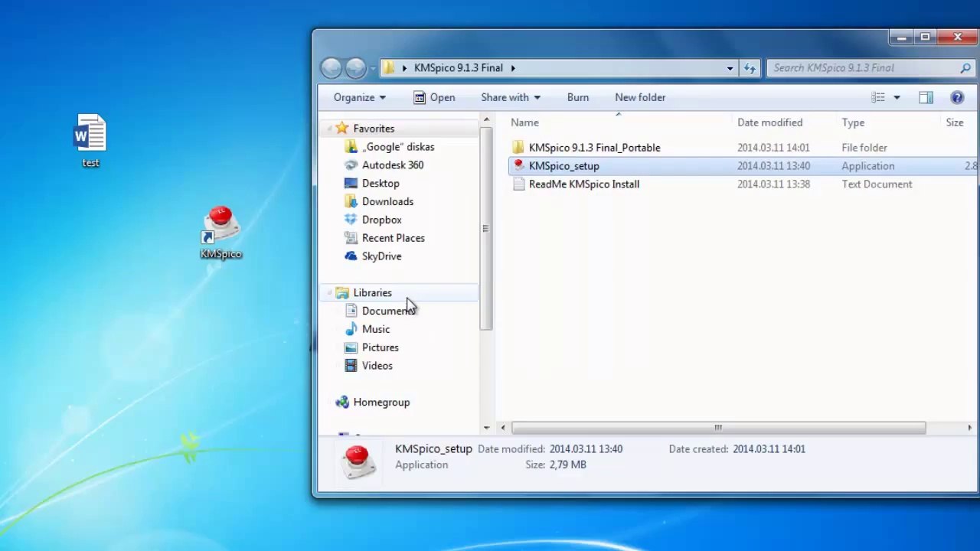The width and height of the screenshot is (980, 551).
Task: Click the KMSpico_setup file name
Action: 563,166
